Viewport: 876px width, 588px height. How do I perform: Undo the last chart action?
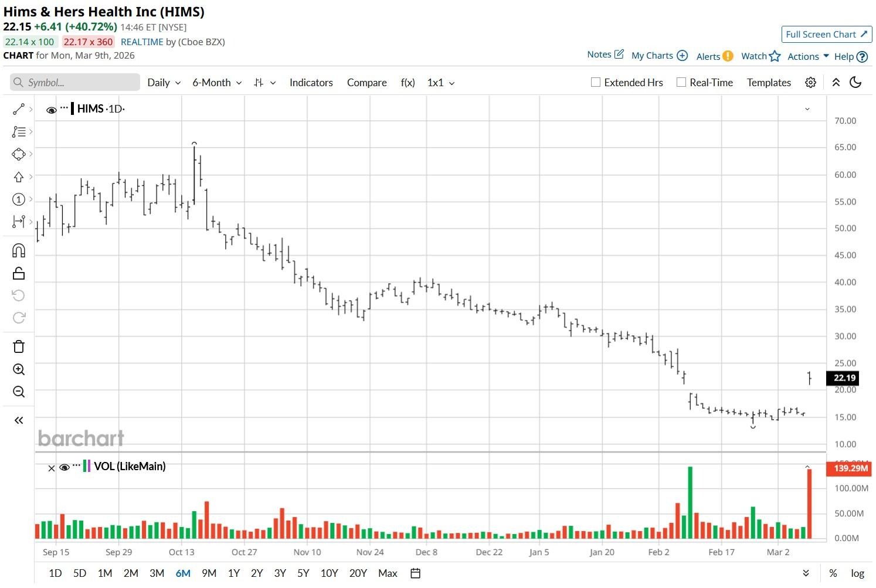(x=19, y=295)
